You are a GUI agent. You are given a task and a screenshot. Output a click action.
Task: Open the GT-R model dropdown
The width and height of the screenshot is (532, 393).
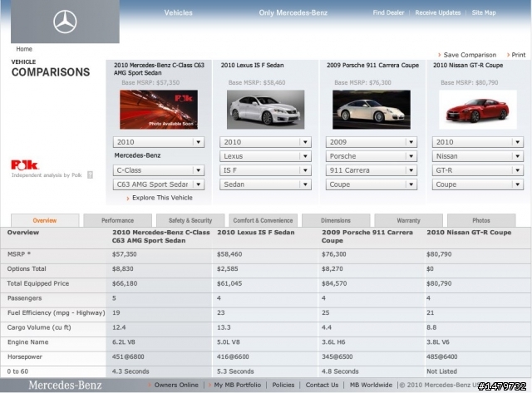478,170
